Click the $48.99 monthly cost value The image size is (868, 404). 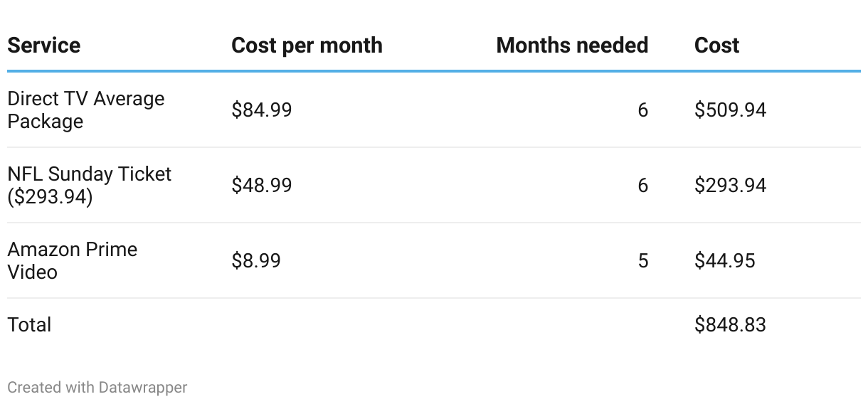(261, 186)
